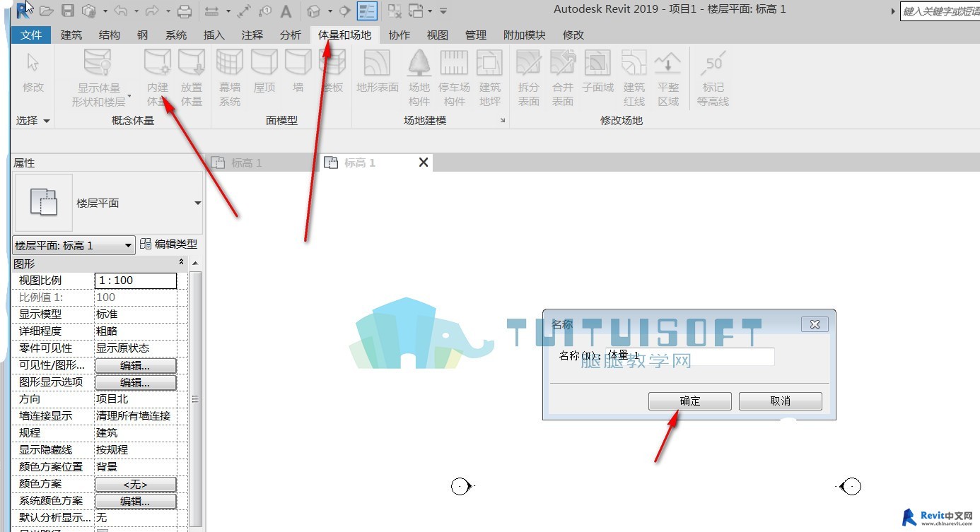Click the Text 'A' tool icon
Image resolution: width=980 pixels, height=532 pixels.
[286, 11]
